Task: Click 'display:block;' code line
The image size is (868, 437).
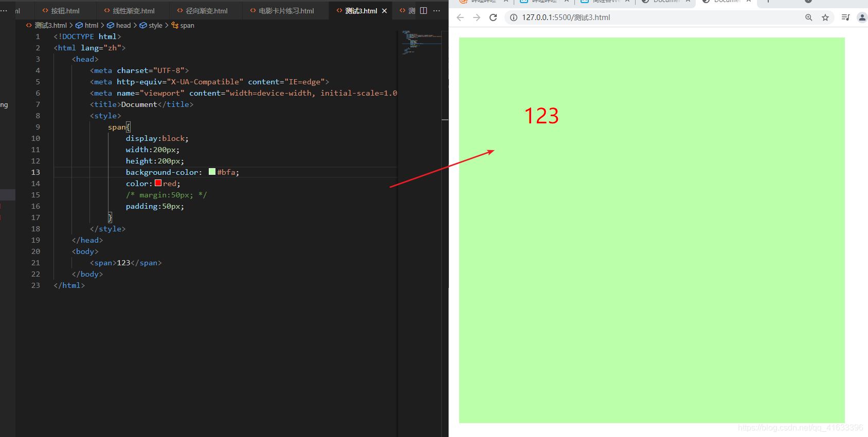Action: 157,138
